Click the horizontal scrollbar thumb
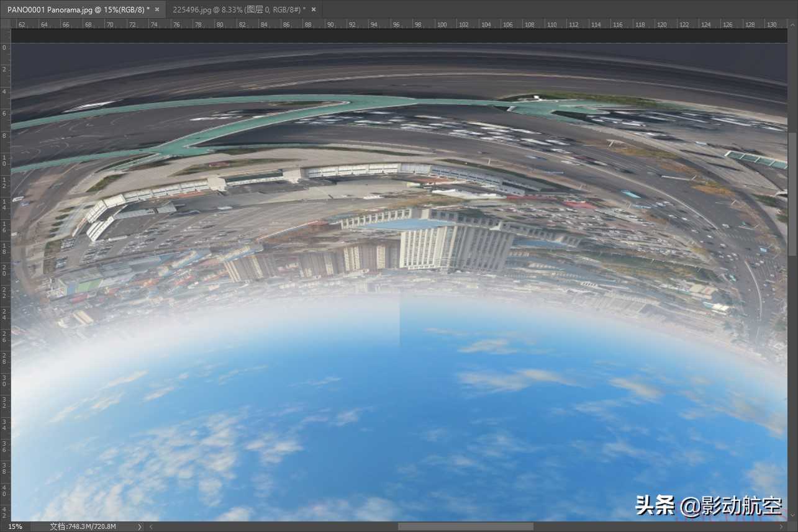Viewport: 798px width, 532px height. click(465, 526)
